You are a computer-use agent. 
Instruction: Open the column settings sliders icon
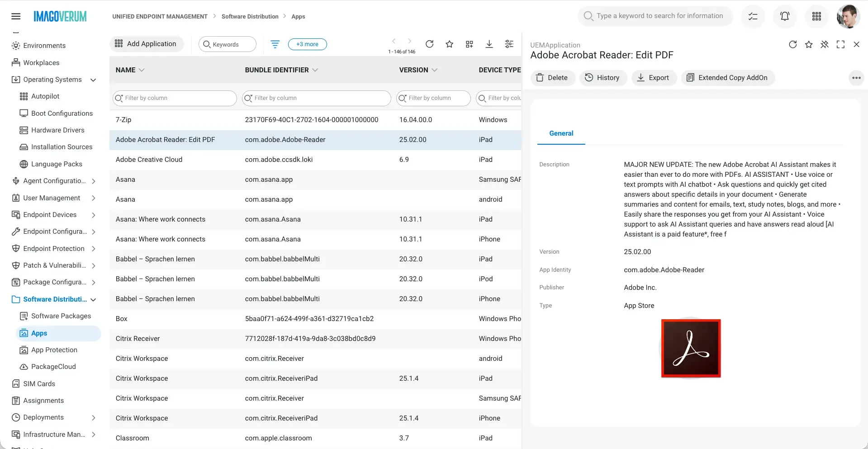509,44
